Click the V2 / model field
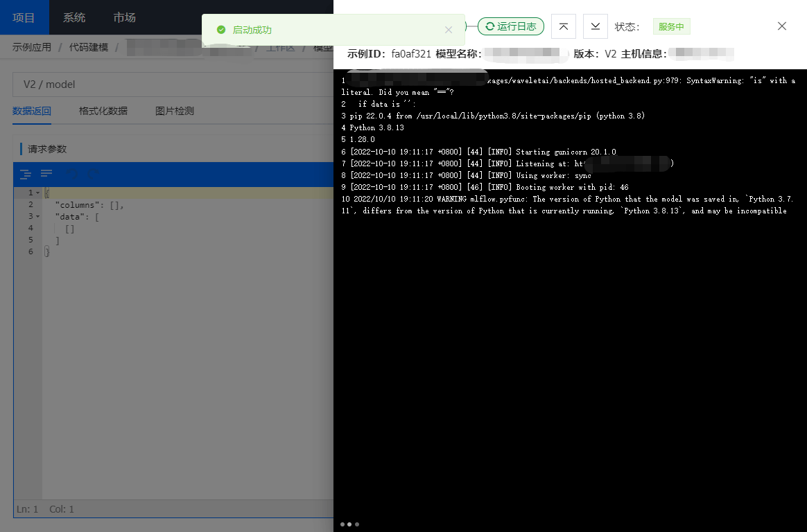The image size is (807, 532). click(x=173, y=85)
